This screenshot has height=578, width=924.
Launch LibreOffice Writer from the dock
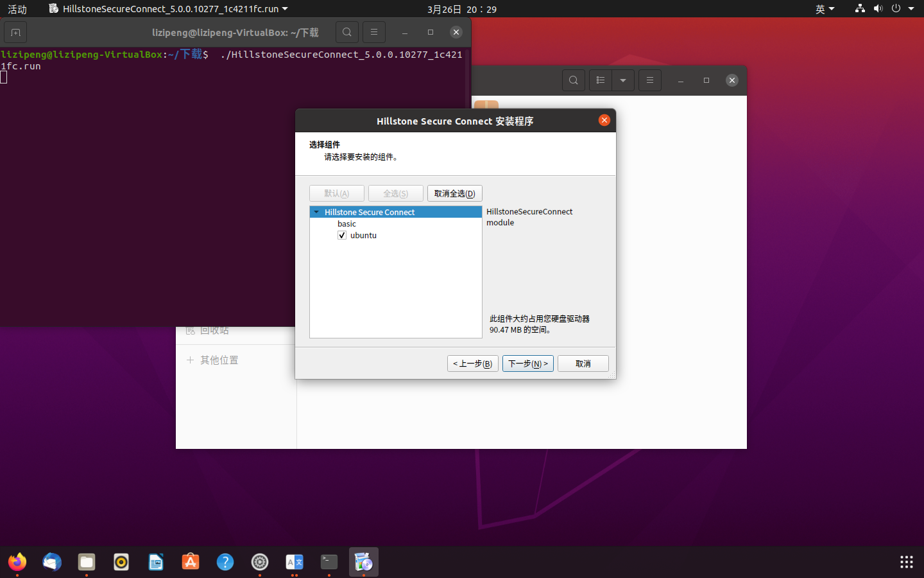(x=156, y=562)
